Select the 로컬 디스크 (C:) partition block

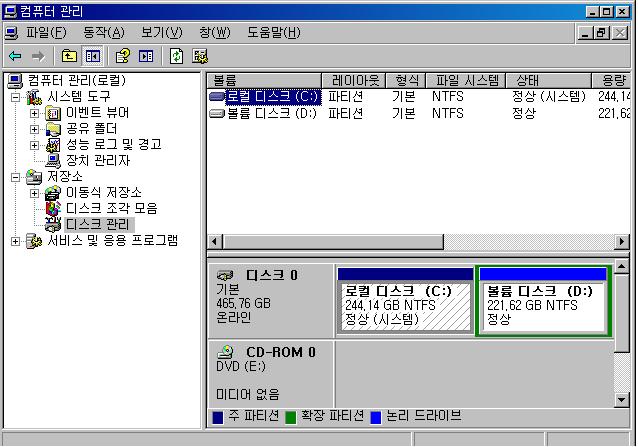pyautogui.click(x=405, y=300)
